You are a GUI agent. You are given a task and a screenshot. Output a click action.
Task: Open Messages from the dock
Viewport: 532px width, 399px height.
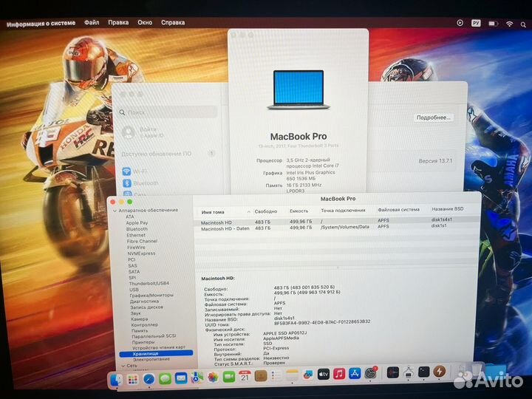click(x=166, y=378)
